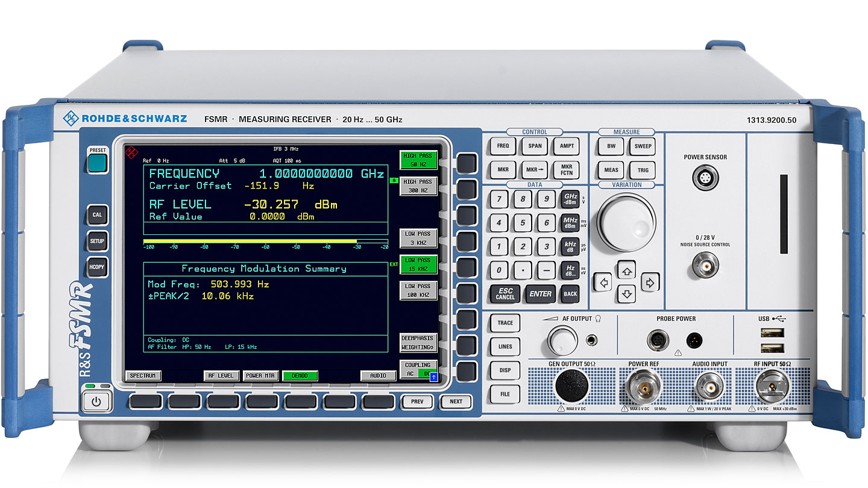Disable the LOW PASS 15 KHZ filter
Image resolution: width=868 pixels, height=488 pixels.
pyautogui.click(x=418, y=264)
